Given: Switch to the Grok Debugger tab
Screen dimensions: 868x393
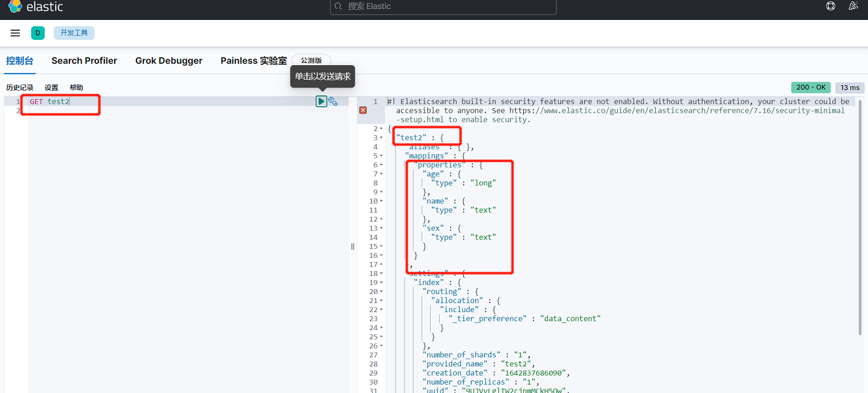Looking at the screenshot, I should (169, 61).
